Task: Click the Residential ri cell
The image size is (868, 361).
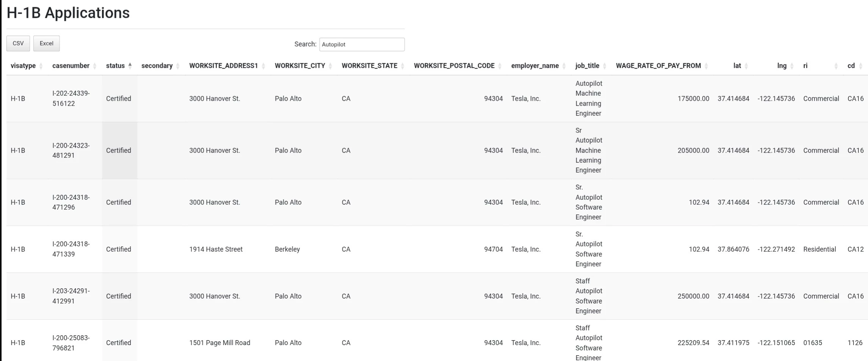Action: (820, 249)
